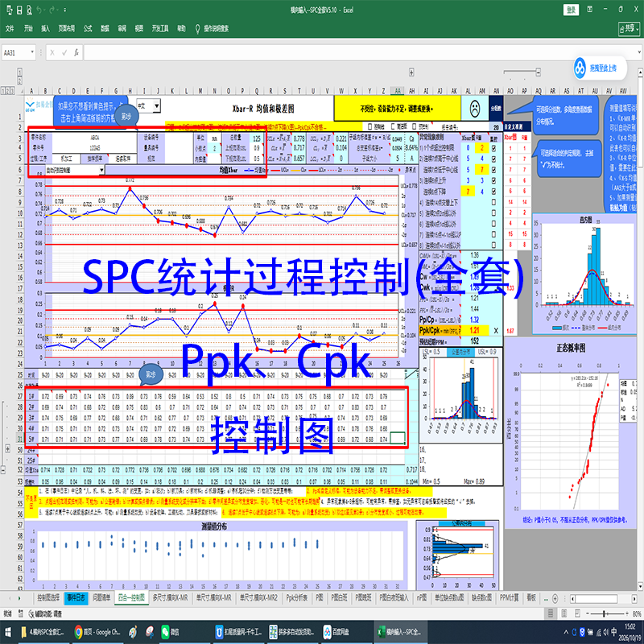
Task: Click the Page Layout view status icon
Action: 564,614
